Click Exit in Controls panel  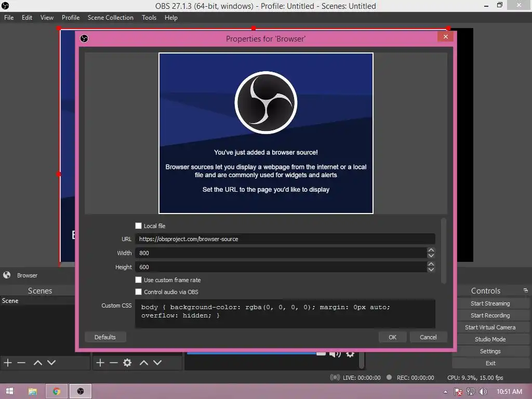490,363
